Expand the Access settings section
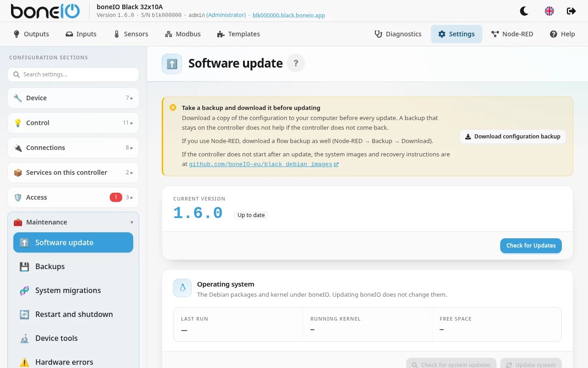The height and width of the screenshot is (368, 588). point(73,197)
